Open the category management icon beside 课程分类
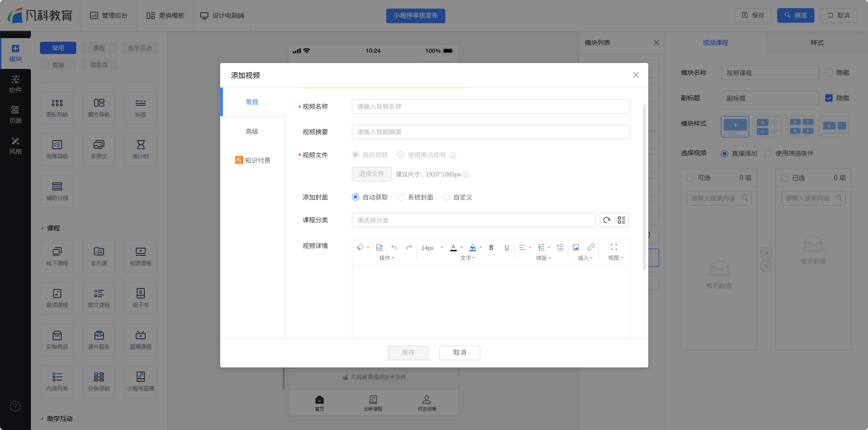The image size is (868, 430). tap(621, 220)
